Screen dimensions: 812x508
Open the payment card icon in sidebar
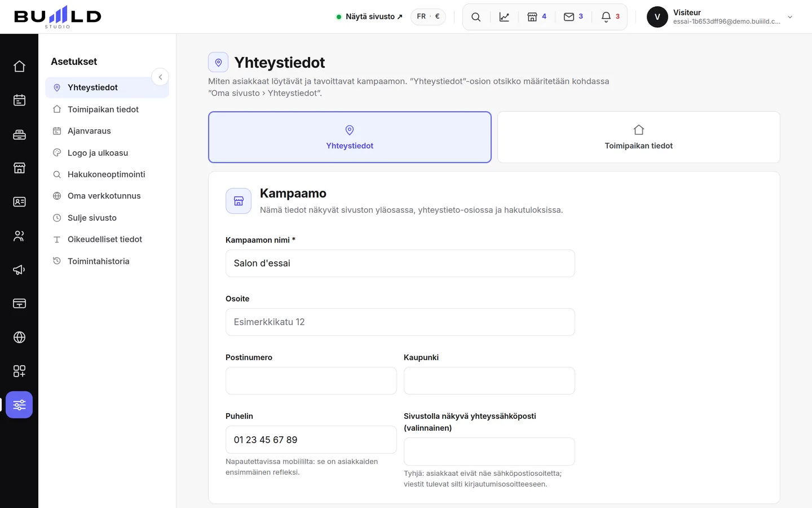point(19,304)
